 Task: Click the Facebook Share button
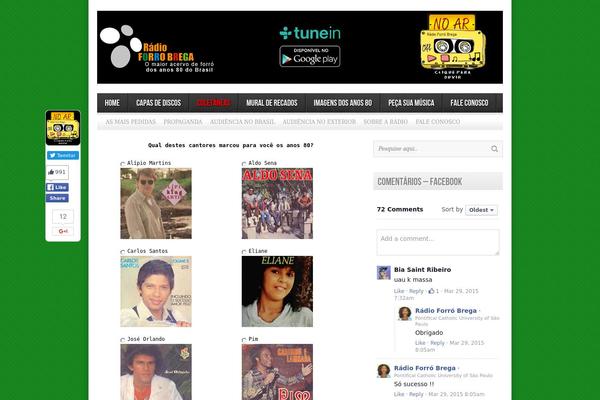coord(57,198)
